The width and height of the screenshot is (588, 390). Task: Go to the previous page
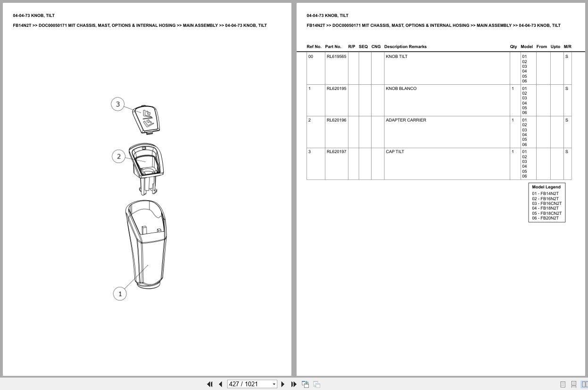click(x=220, y=384)
